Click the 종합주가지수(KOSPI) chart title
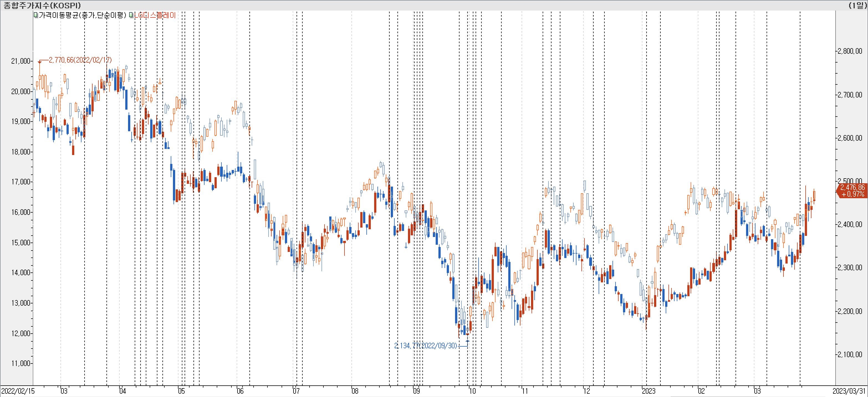868x397 pixels. [42, 5]
